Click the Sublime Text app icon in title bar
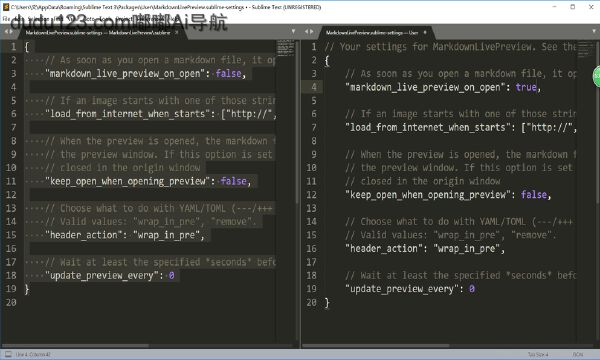This screenshot has height=360, width=600. click(x=6, y=7)
